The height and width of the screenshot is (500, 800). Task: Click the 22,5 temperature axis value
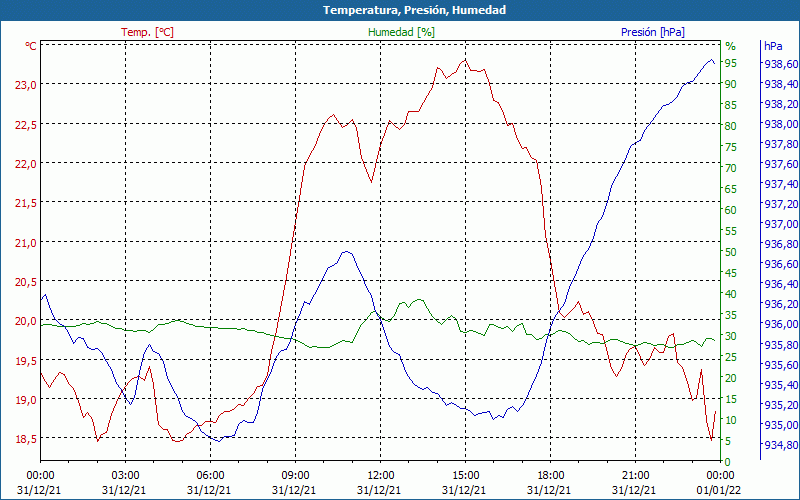tap(28, 124)
